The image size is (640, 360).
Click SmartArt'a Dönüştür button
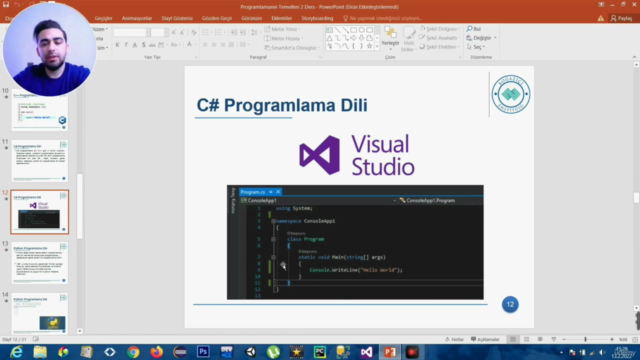[x=291, y=48]
